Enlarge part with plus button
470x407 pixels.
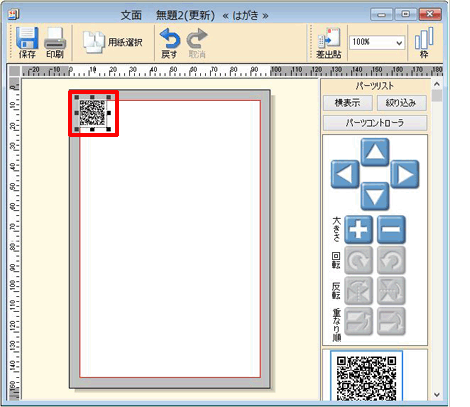pos(358,229)
